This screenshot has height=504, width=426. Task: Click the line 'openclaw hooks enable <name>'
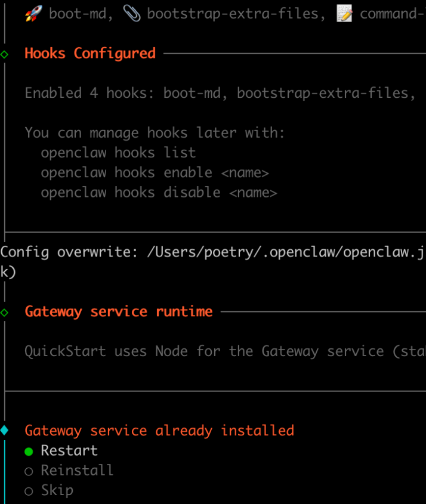[155, 172]
